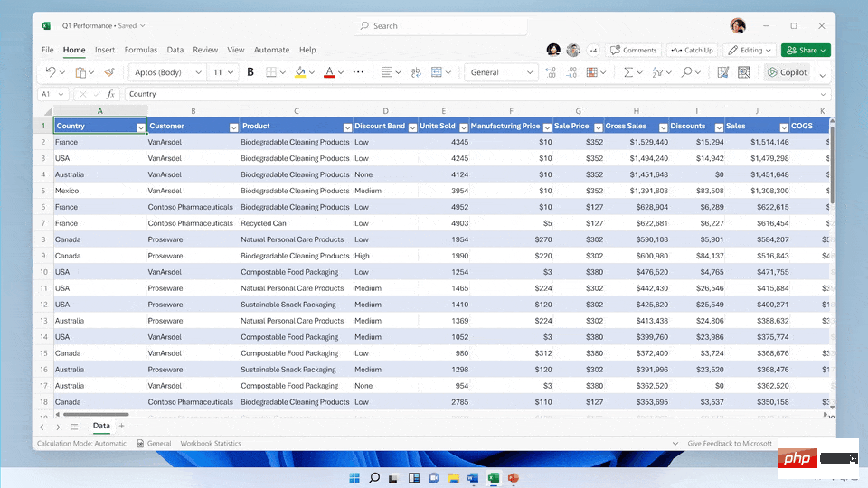
Task: Open Windows Start menu on taskbar
Action: click(354, 477)
